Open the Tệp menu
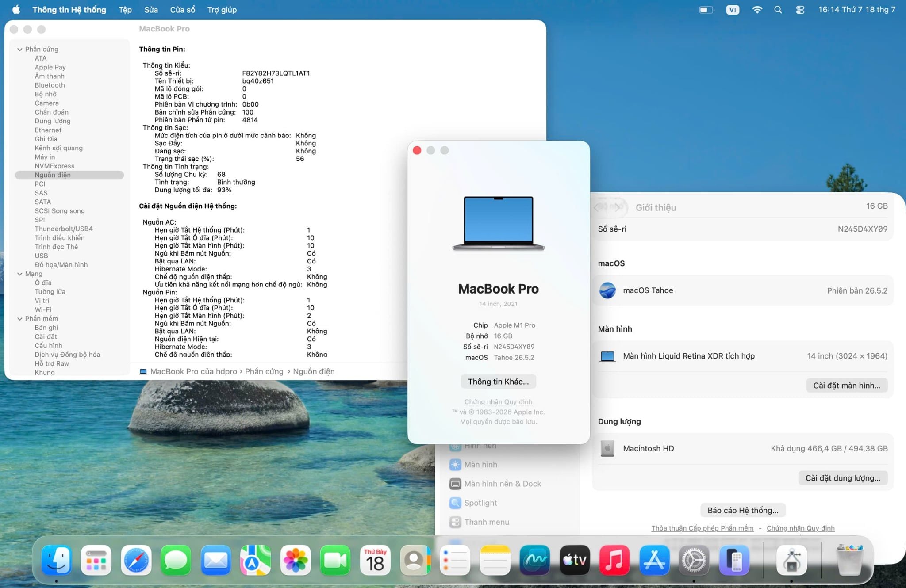Image resolution: width=906 pixels, height=588 pixels. 125,10
